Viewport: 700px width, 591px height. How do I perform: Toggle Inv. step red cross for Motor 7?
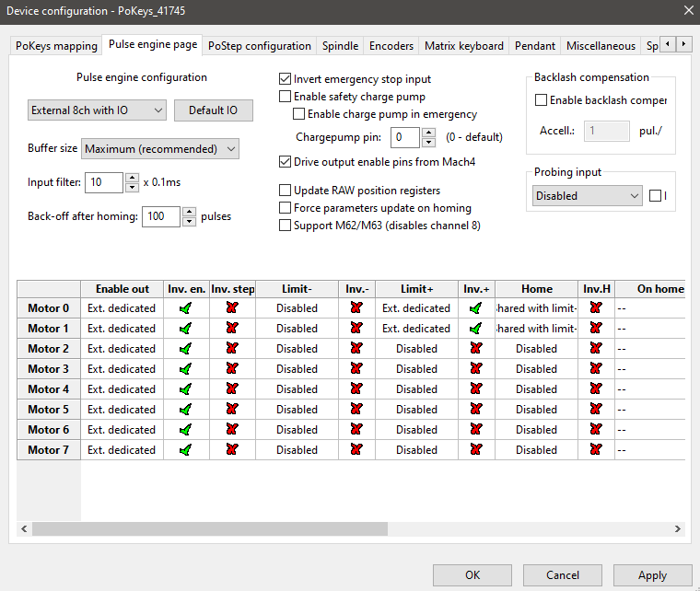point(232,449)
